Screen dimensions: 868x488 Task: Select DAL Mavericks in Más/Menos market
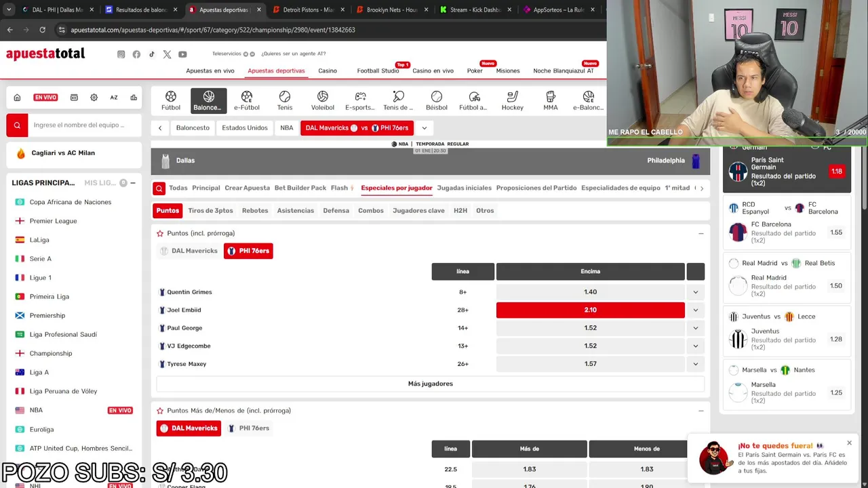click(x=189, y=428)
